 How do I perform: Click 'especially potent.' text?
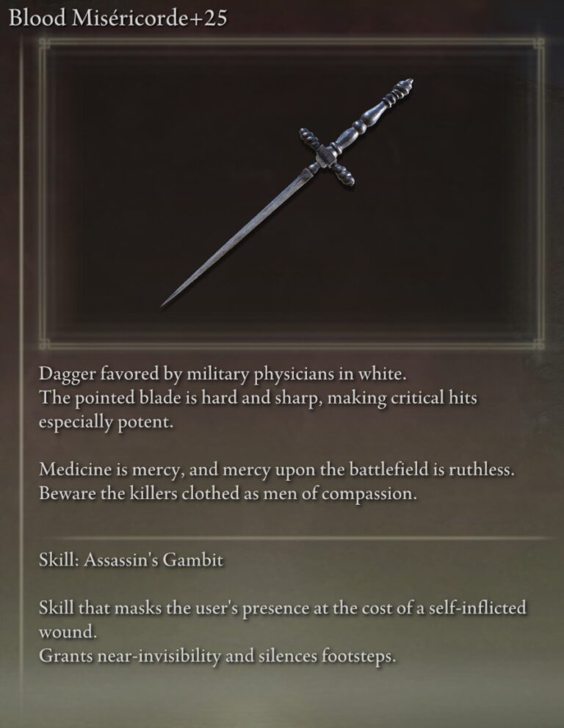pyautogui.click(x=106, y=423)
